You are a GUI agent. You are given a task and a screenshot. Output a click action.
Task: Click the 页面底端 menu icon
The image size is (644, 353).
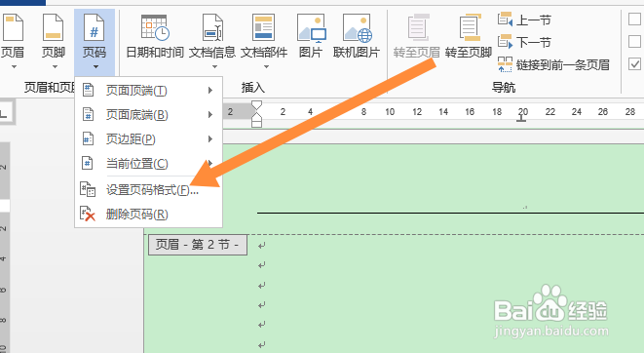pos(88,114)
